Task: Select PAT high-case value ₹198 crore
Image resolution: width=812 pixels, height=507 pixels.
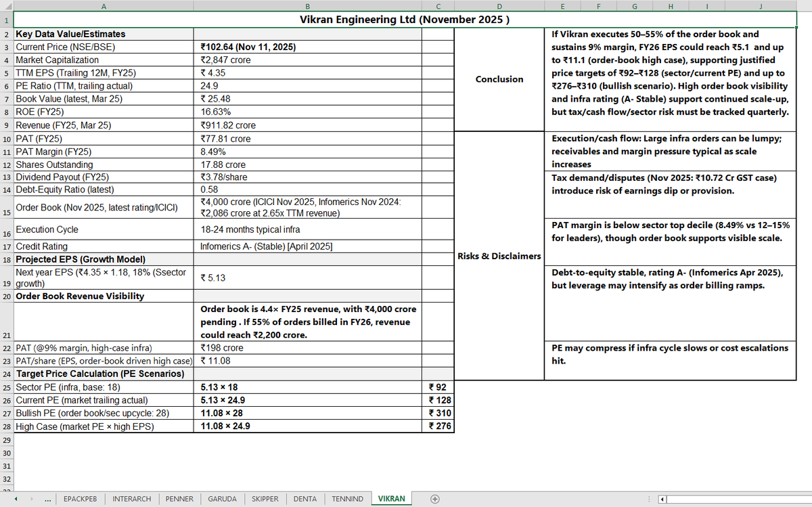Action: coord(307,348)
